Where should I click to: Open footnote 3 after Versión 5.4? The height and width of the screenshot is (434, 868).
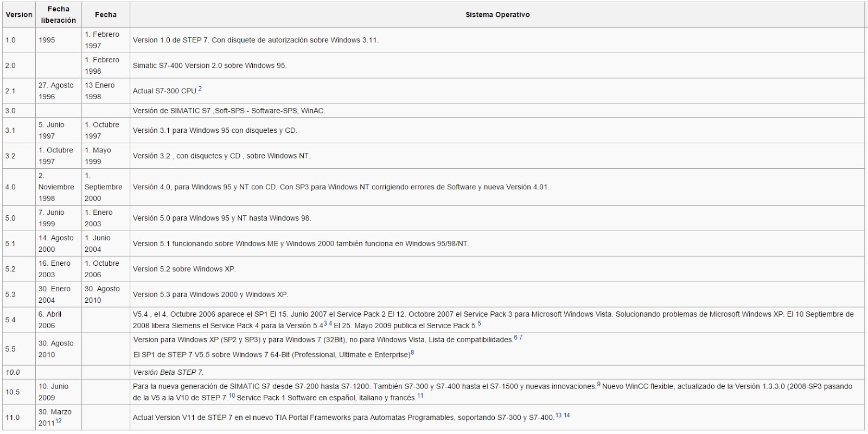pyautogui.click(x=325, y=323)
